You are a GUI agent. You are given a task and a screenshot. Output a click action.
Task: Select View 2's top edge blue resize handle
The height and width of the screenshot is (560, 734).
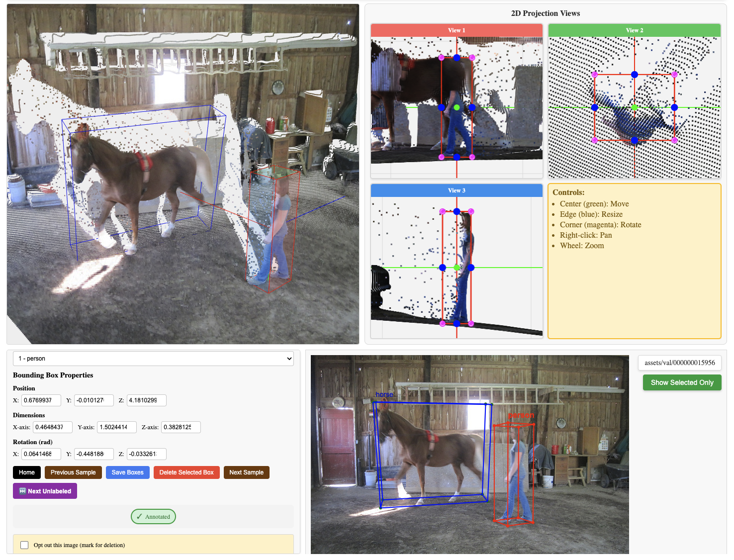(x=635, y=75)
